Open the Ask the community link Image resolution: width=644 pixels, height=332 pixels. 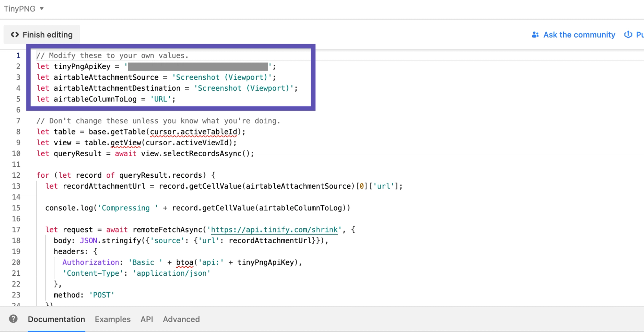[x=579, y=35]
